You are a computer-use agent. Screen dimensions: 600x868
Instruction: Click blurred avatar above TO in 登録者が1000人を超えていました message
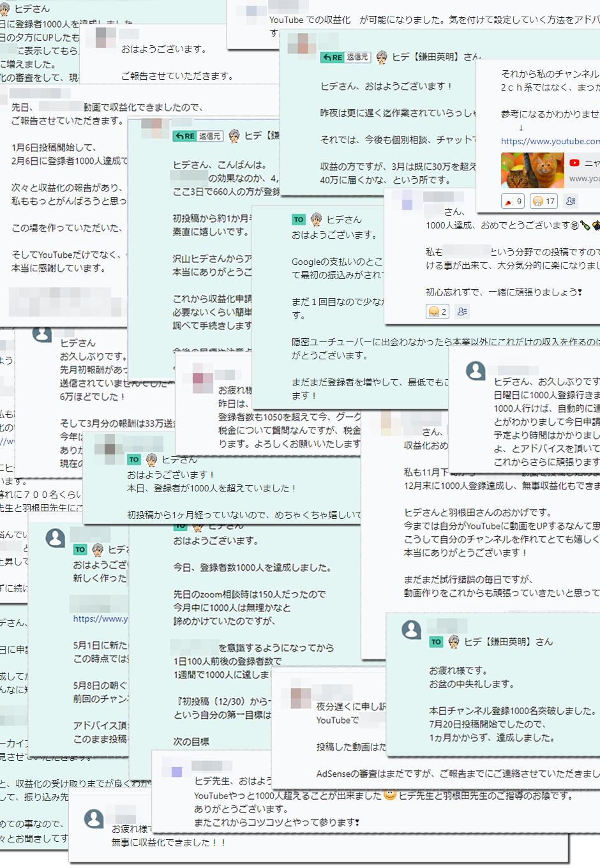click(x=109, y=444)
